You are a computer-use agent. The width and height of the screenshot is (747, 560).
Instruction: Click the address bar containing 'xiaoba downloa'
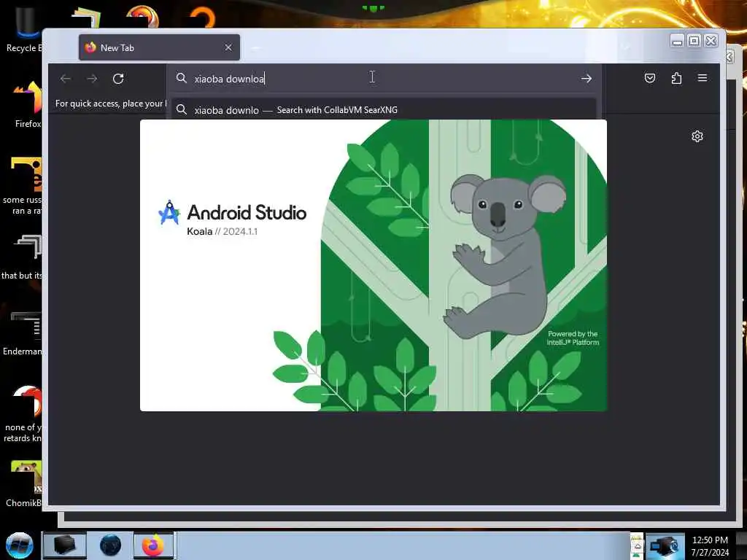(384, 79)
